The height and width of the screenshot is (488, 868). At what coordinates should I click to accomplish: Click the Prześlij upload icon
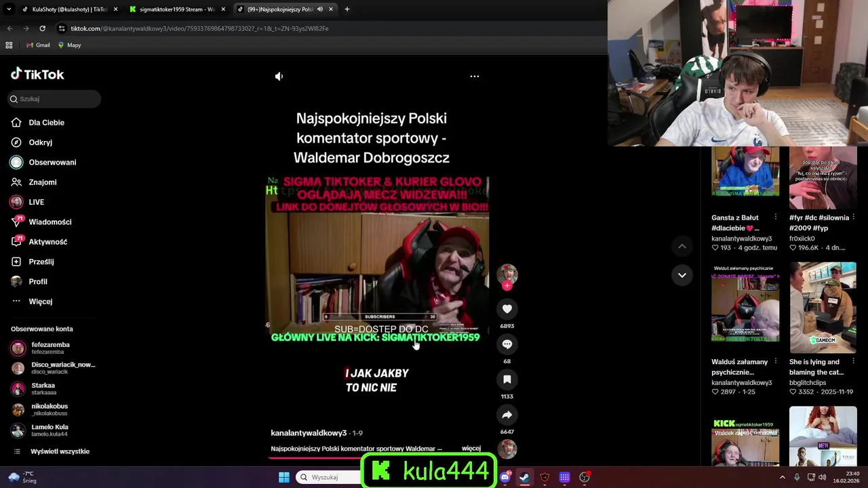(x=16, y=262)
